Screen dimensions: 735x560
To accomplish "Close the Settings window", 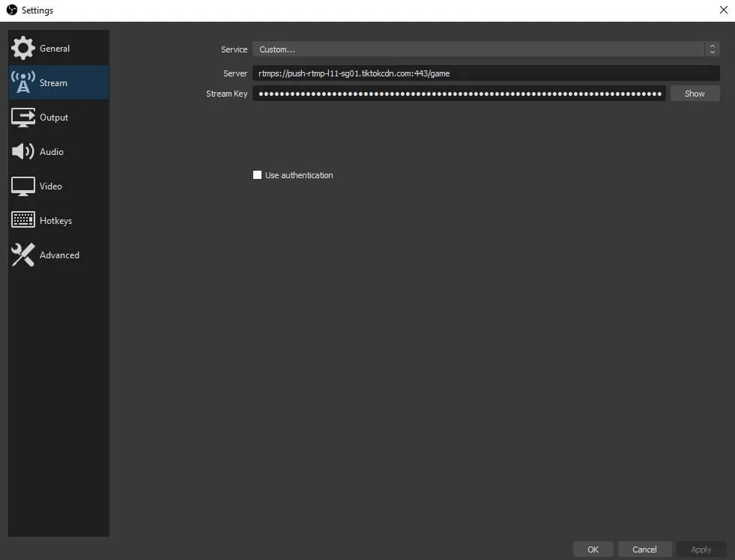I will pos(723,10).
